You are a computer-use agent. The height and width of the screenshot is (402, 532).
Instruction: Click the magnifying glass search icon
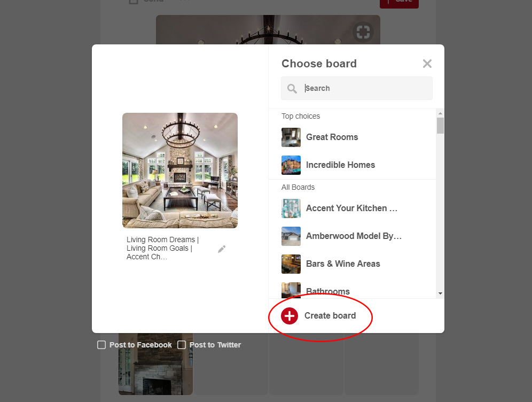tap(292, 89)
